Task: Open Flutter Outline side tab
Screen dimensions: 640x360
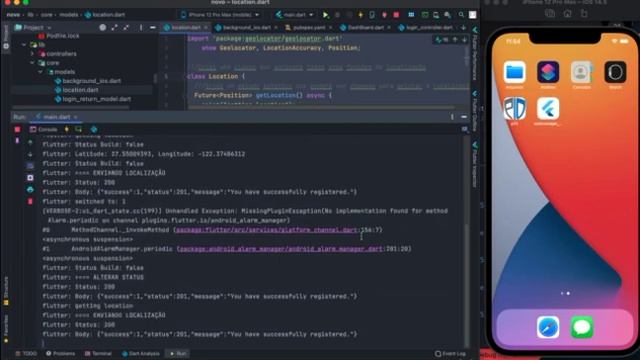Action: pyautogui.click(x=475, y=111)
